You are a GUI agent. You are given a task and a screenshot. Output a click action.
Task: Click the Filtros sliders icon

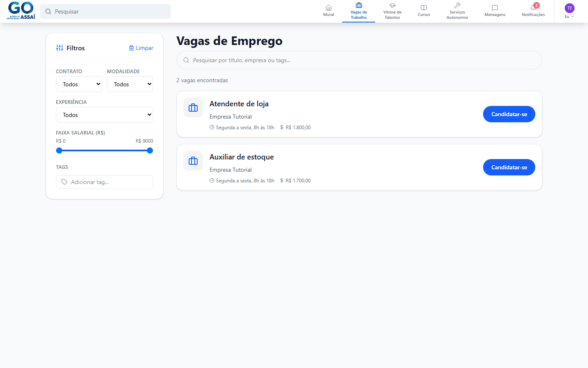pyautogui.click(x=60, y=48)
